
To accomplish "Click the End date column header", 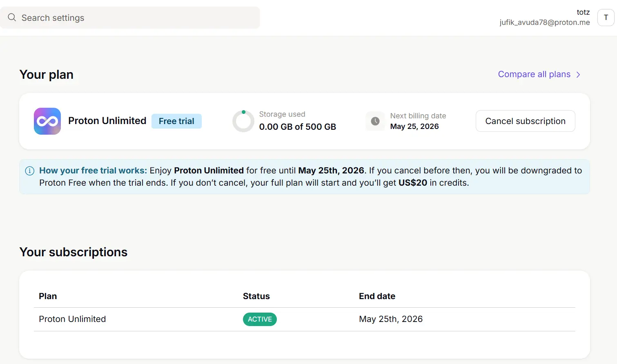I will click(377, 296).
